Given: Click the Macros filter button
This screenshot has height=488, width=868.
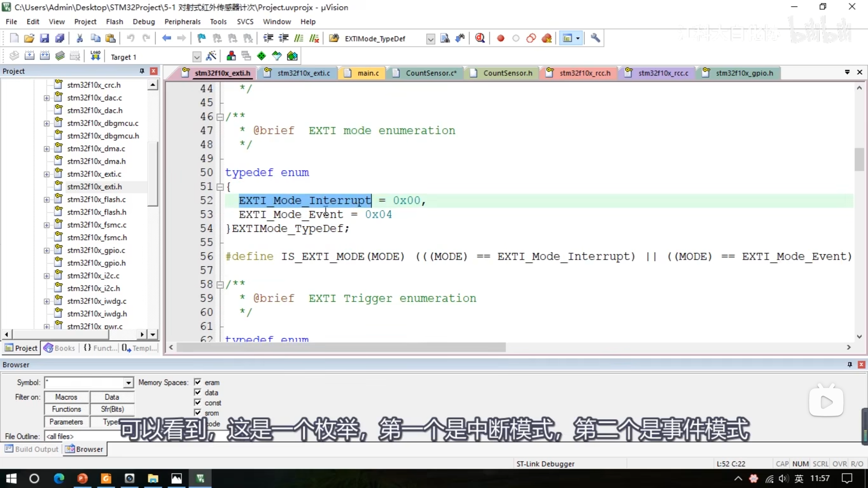Looking at the screenshot, I should [66, 397].
